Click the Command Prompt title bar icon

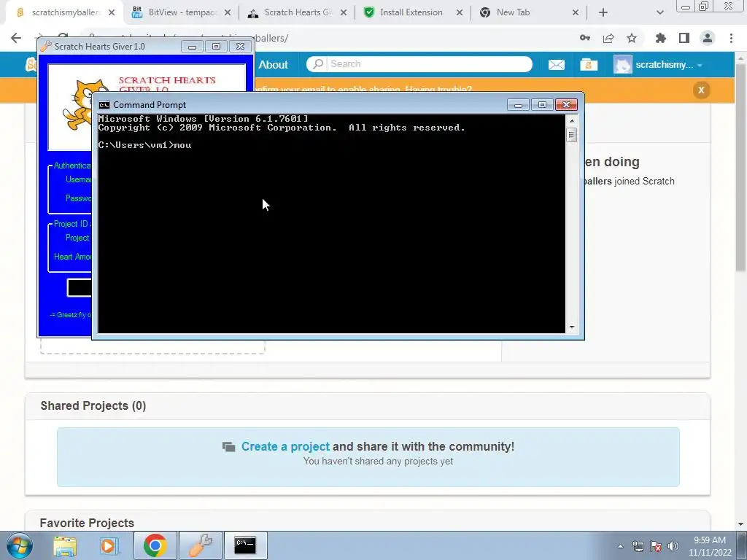(x=104, y=105)
